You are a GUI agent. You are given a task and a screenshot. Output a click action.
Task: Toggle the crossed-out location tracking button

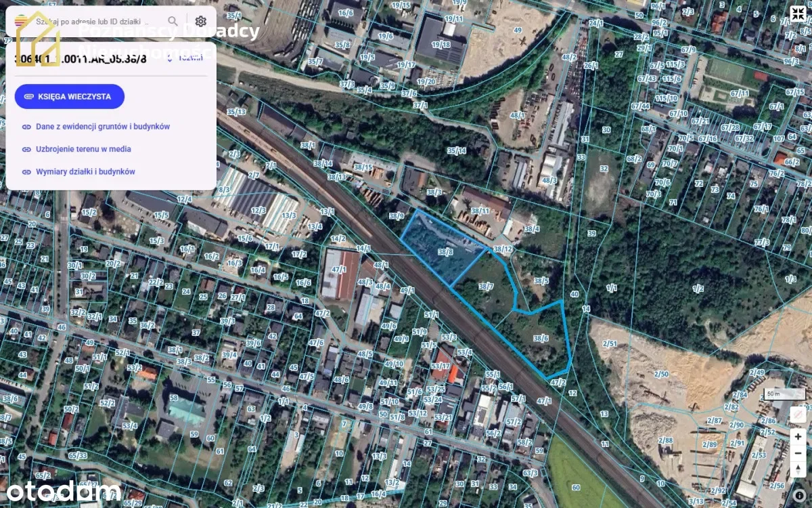point(798,414)
